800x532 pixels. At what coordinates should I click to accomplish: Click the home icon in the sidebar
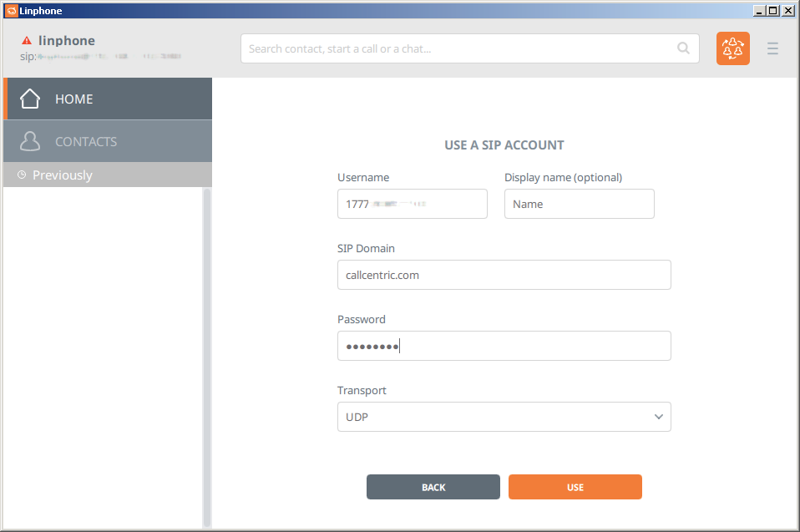click(30, 98)
